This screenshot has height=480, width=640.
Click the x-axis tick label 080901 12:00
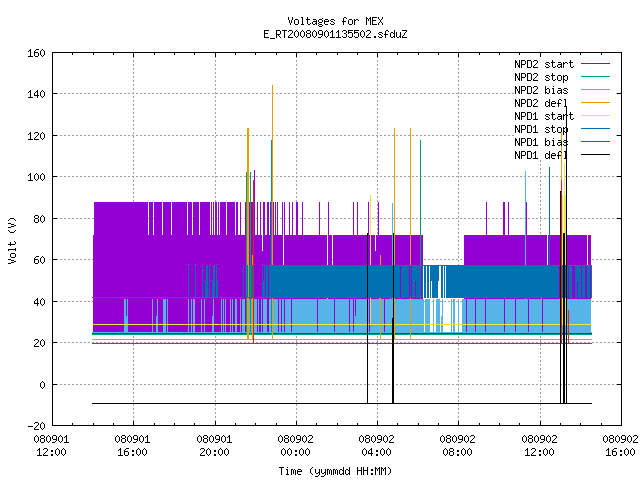point(51,446)
